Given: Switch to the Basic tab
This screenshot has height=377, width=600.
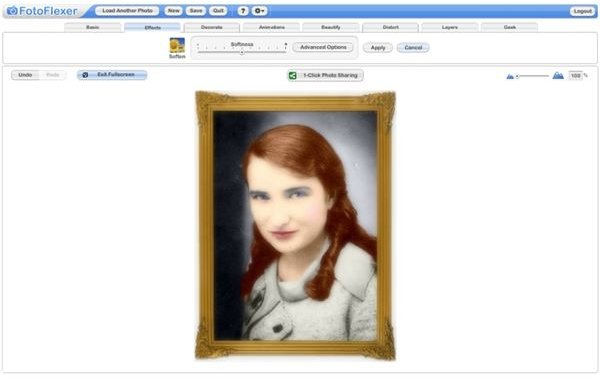Looking at the screenshot, I should (93, 27).
